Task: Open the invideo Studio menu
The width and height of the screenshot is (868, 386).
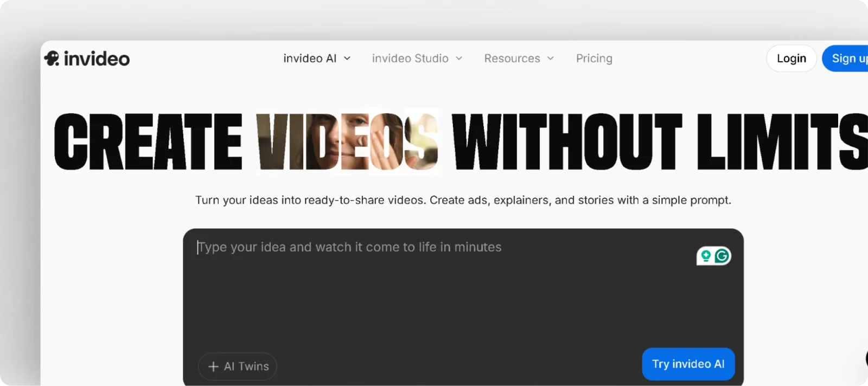Action: (410, 59)
